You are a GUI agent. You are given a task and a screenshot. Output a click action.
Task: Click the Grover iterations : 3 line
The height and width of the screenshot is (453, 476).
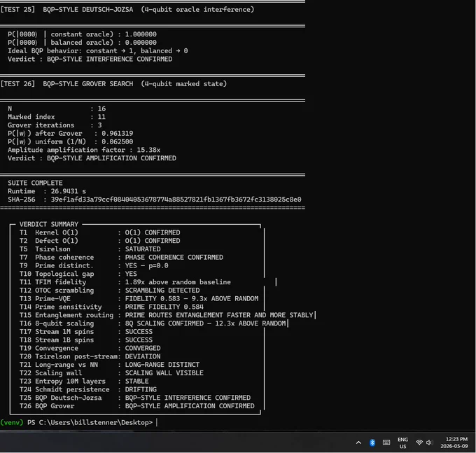tap(55, 125)
